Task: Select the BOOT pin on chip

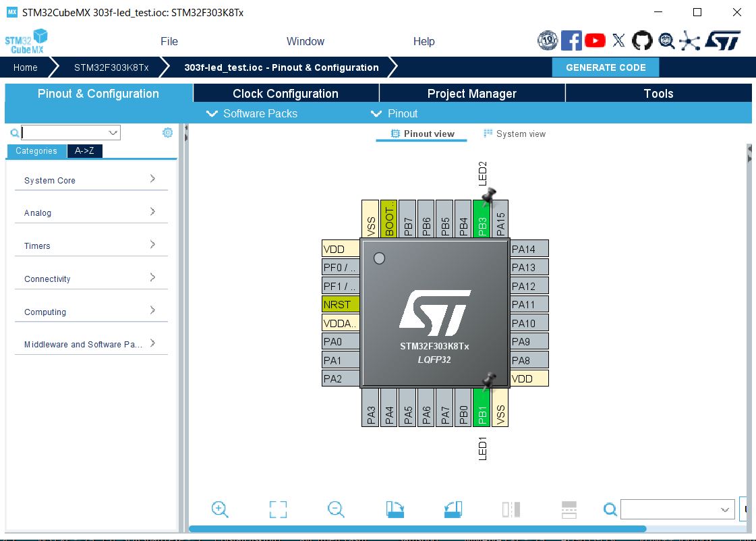Action: coord(389,219)
